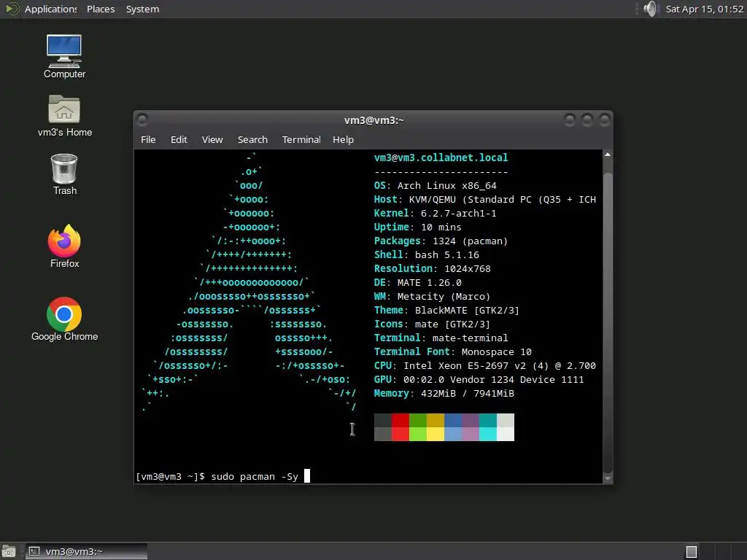Click the Resolution value 1024x768

468,268
